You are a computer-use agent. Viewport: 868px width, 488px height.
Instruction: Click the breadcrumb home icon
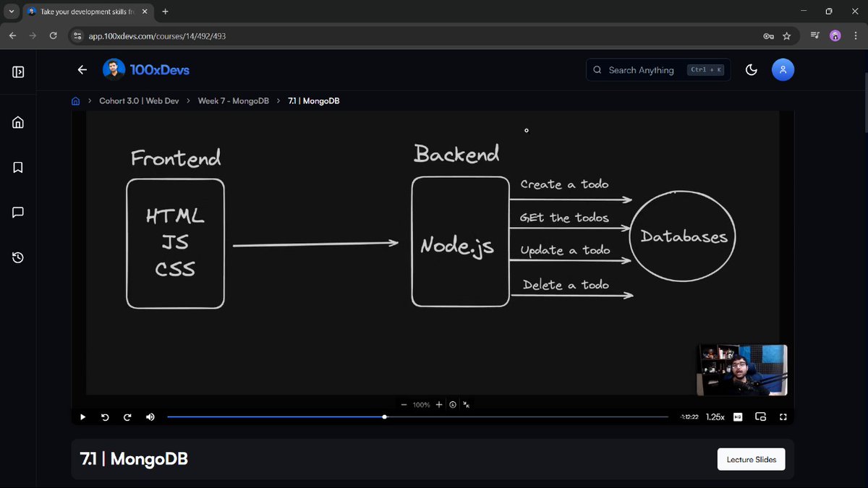(76, 100)
